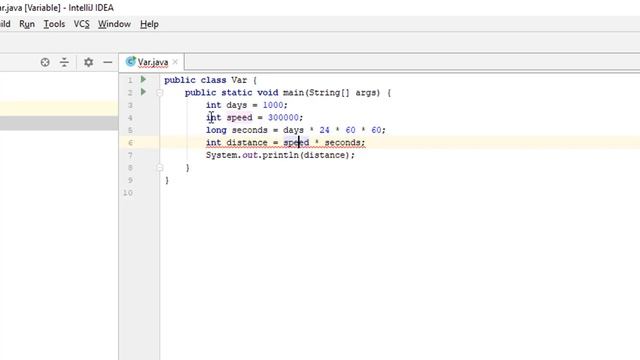Click the long keyword on line 5
Screen dimensions: 640x360
click(x=216, y=130)
